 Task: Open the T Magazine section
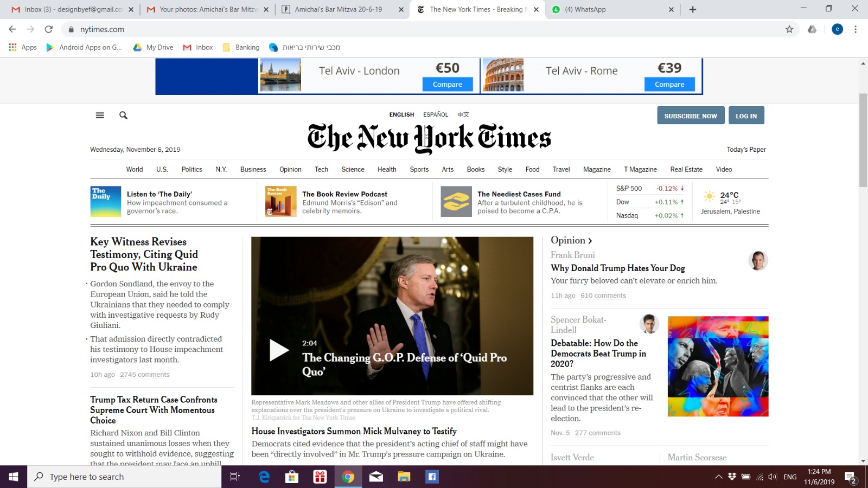point(640,169)
